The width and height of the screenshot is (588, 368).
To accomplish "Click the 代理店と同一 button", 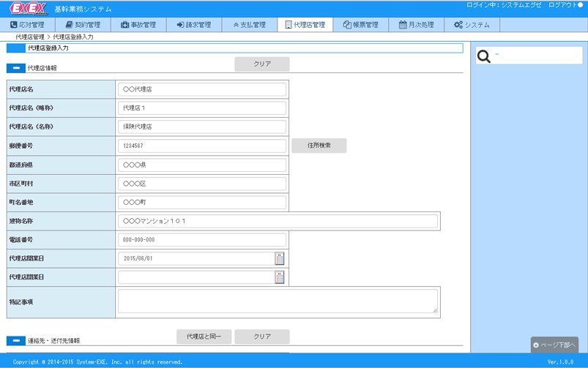I will click(204, 337).
